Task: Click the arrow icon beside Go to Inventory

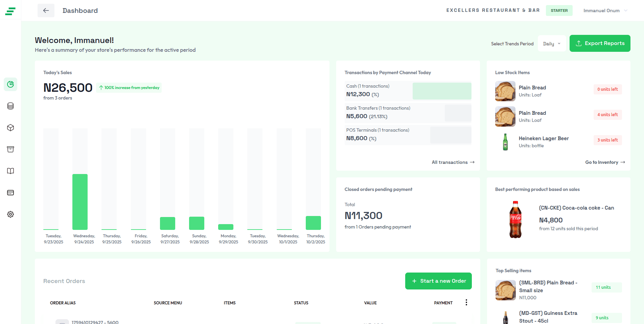Action: 623,162
